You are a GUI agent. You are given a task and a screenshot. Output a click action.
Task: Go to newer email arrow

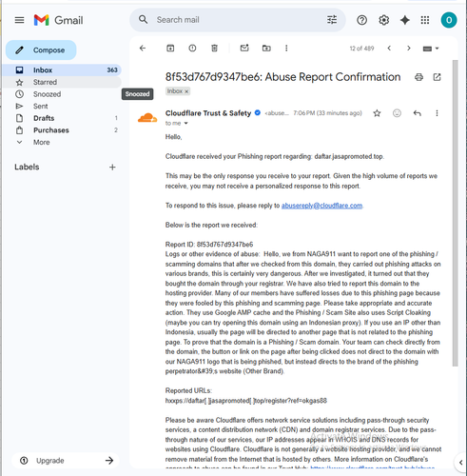[389, 49]
